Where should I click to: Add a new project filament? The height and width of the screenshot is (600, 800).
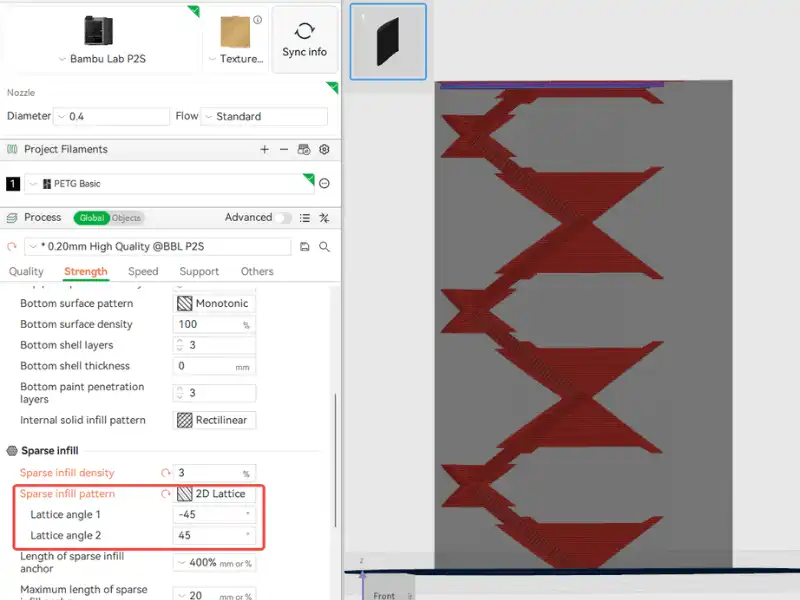click(x=264, y=150)
